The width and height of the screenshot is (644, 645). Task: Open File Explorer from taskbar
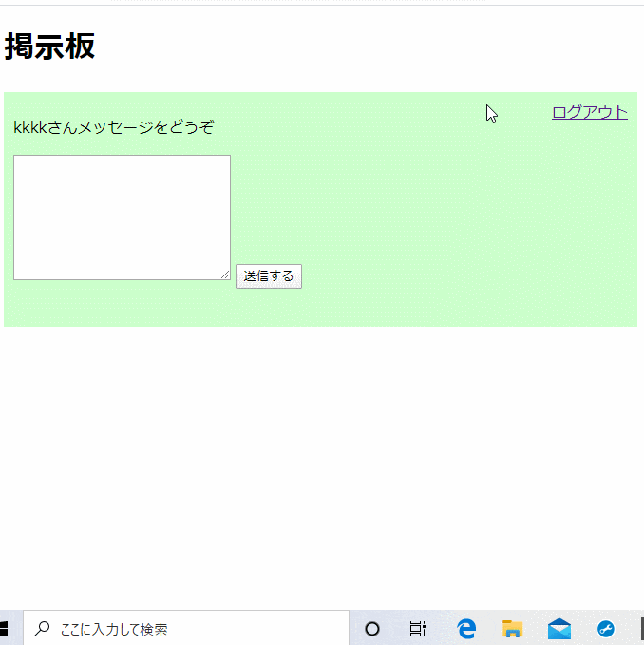[512, 629]
